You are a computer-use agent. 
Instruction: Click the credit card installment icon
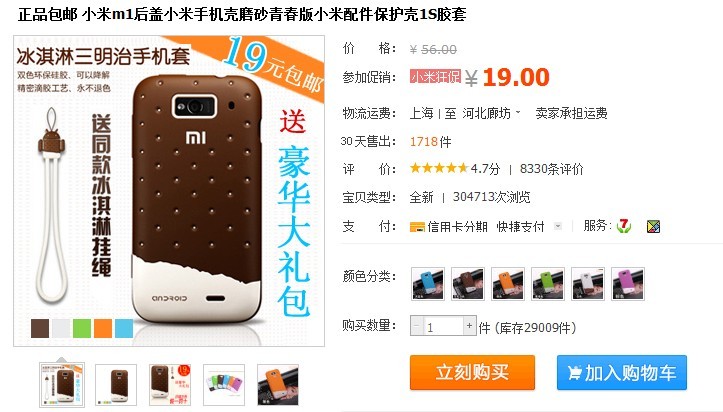pos(417,227)
